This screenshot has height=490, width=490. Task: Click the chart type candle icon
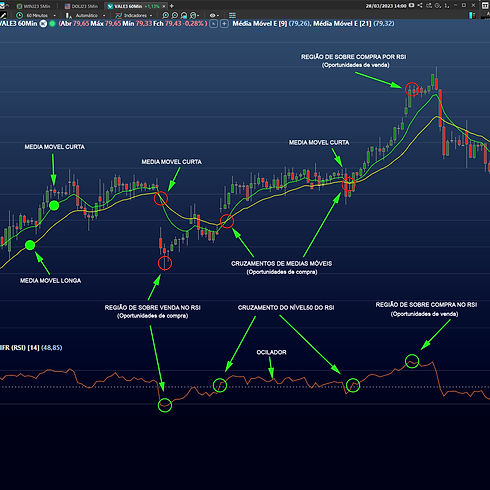click(68, 16)
